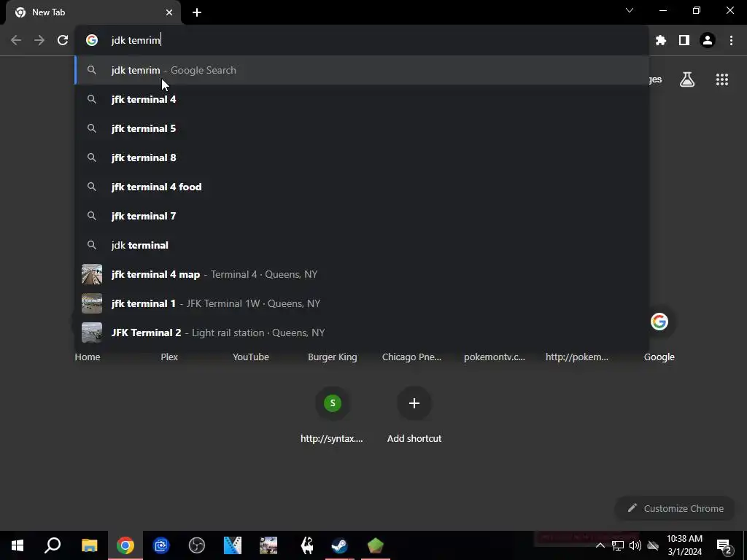Open the Google shortcut tile
This screenshot has height=560, width=747.
coord(659,333)
